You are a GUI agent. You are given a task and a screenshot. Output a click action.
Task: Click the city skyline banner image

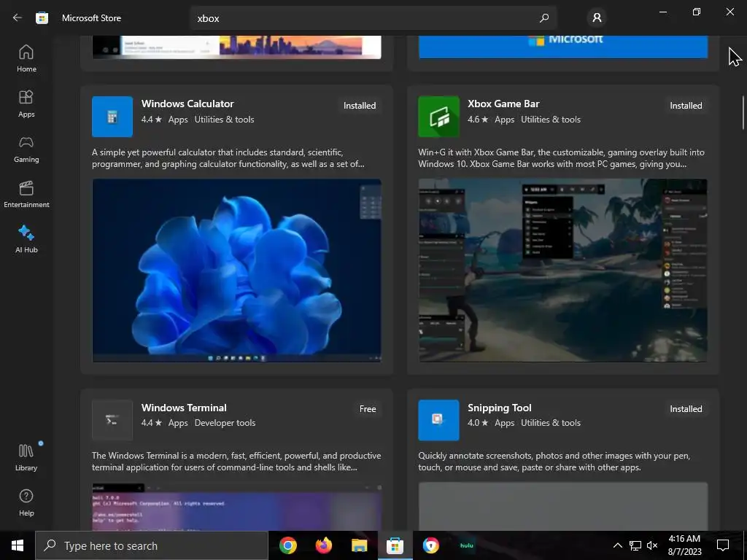click(237, 47)
